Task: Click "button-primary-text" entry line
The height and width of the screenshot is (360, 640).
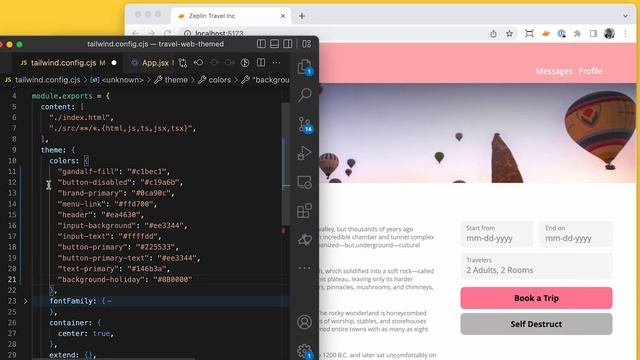Action: tap(129, 258)
